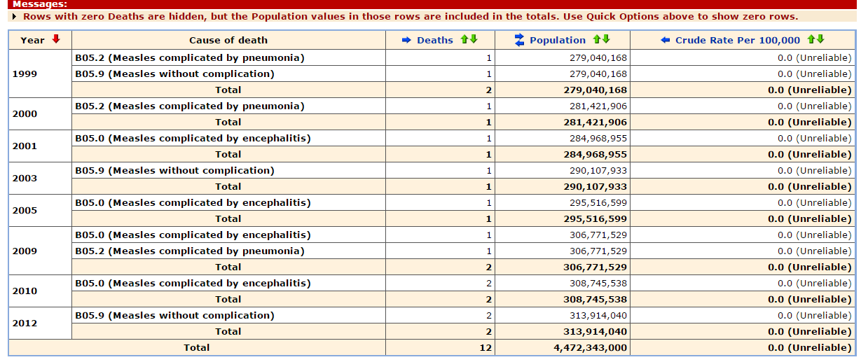This screenshot has height=362, width=868.
Task: Click the Cause of death column header
Action: tap(228, 40)
